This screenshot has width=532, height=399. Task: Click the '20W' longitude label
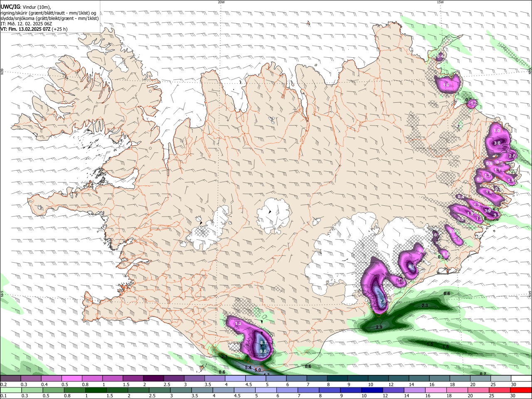coord(222,2)
